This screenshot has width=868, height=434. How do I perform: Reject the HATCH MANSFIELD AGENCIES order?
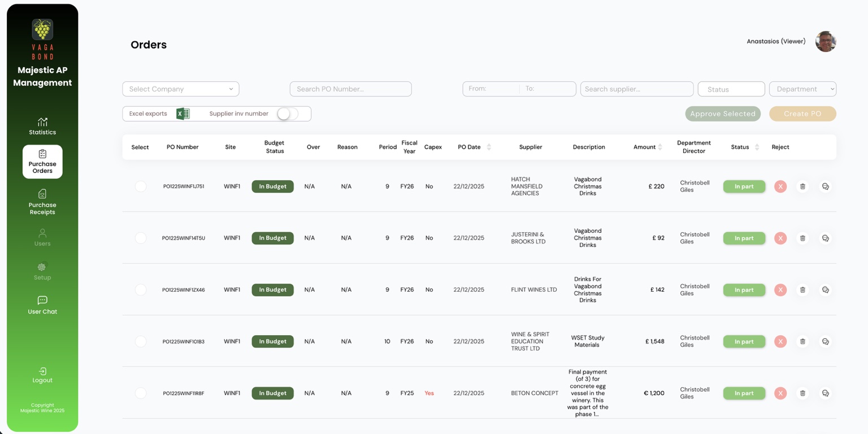780,186
